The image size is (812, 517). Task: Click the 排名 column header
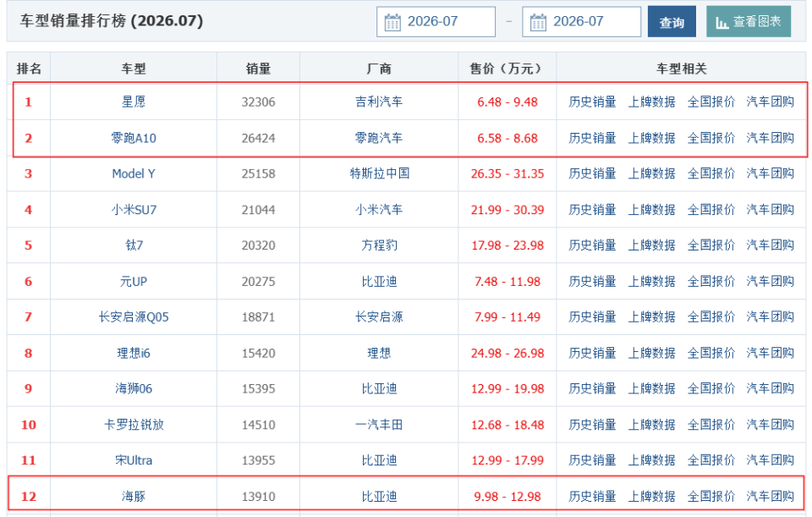pos(29,69)
